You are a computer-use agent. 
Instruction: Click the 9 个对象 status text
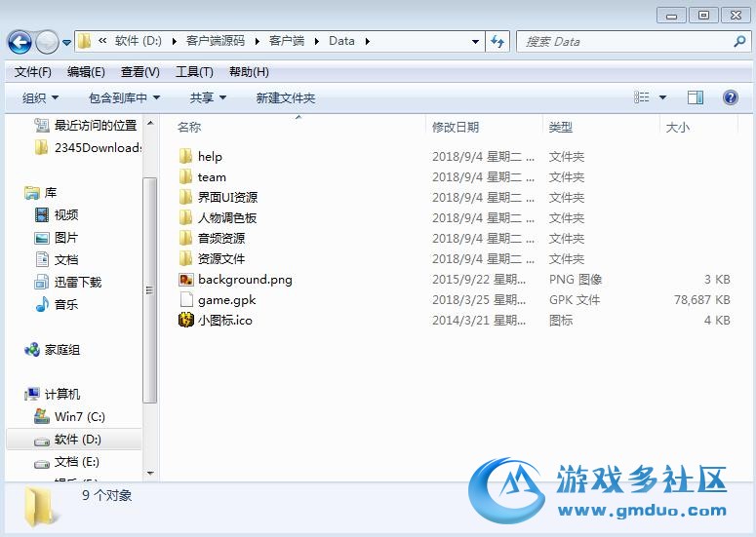pos(106,495)
